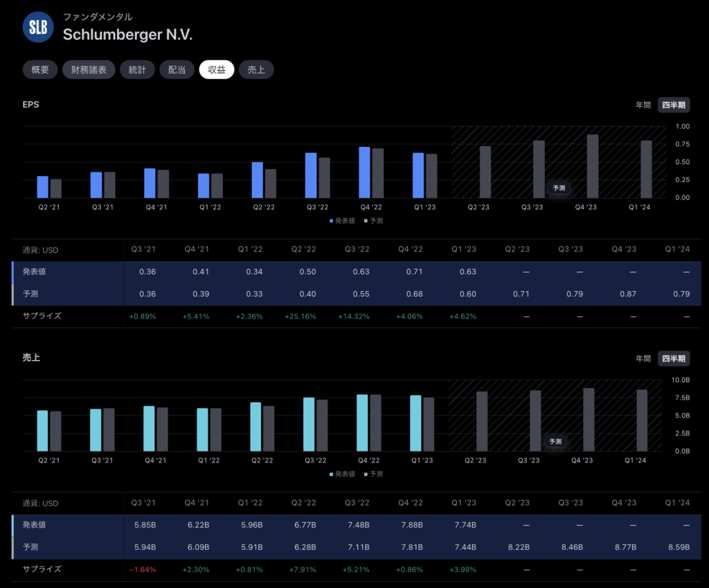The height and width of the screenshot is (588, 709).
Task: Select revenue reported value 7.88B
Action: tap(412, 525)
